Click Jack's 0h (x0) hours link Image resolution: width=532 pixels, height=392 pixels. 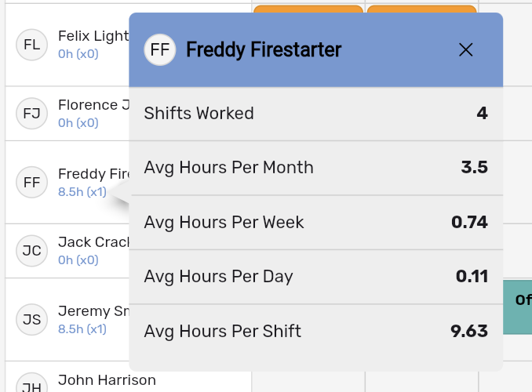(78, 260)
